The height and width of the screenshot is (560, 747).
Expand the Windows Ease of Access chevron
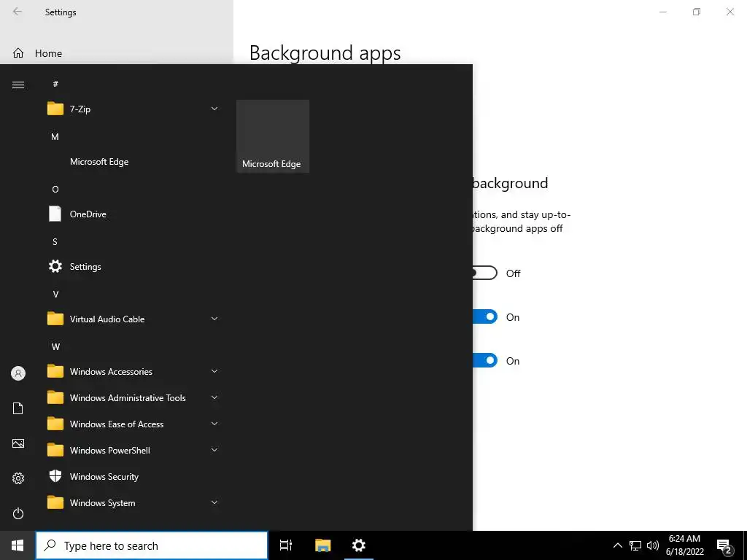(x=214, y=424)
